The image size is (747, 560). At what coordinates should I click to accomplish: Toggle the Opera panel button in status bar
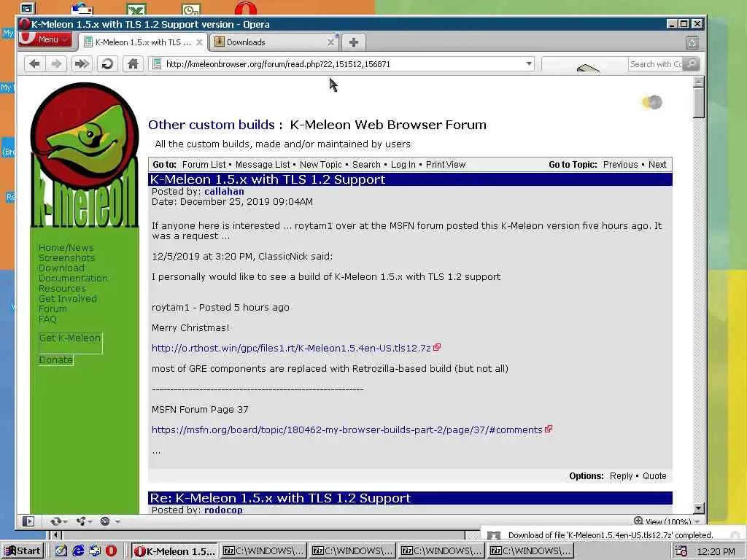28,521
